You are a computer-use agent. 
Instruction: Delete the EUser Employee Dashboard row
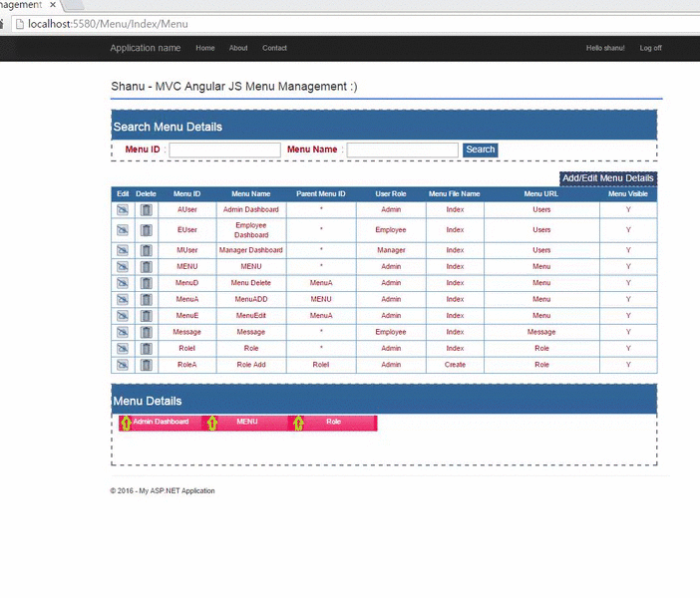click(x=146, y=230)
